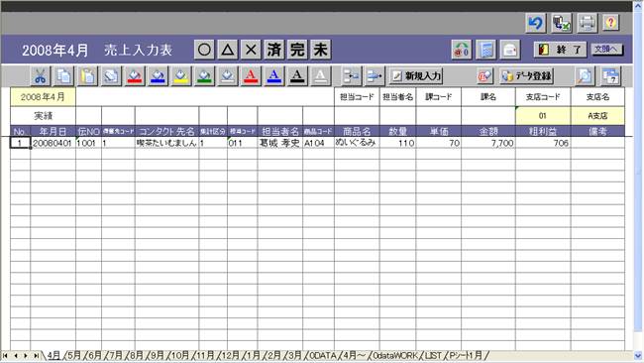Apply blue fill color

tap(159, 76)
